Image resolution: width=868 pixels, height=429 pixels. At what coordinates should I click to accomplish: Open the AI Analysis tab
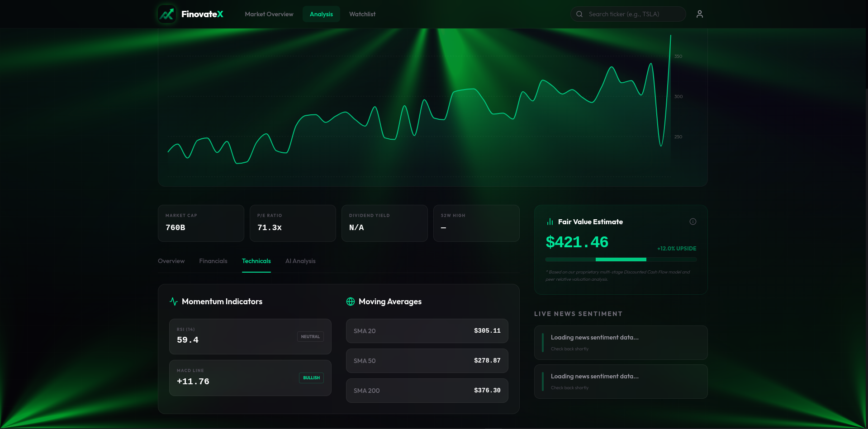pyautogui.click(x=300, y=261)
